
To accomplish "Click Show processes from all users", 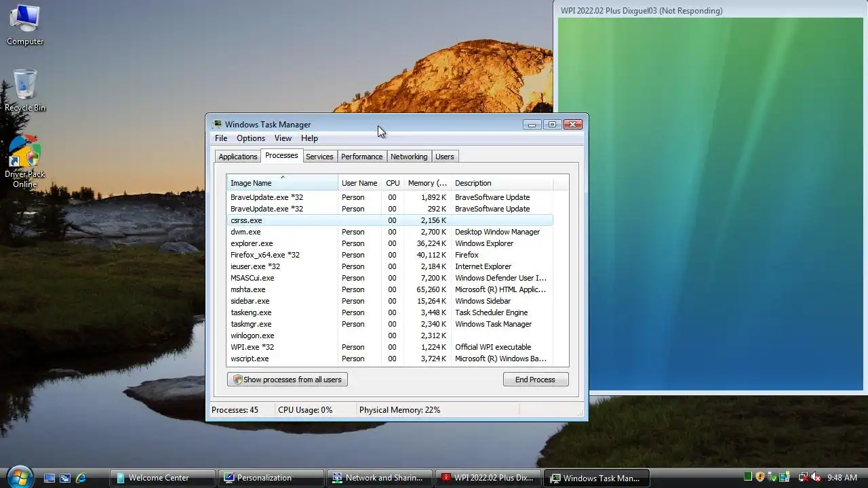I will pos(288,380).
